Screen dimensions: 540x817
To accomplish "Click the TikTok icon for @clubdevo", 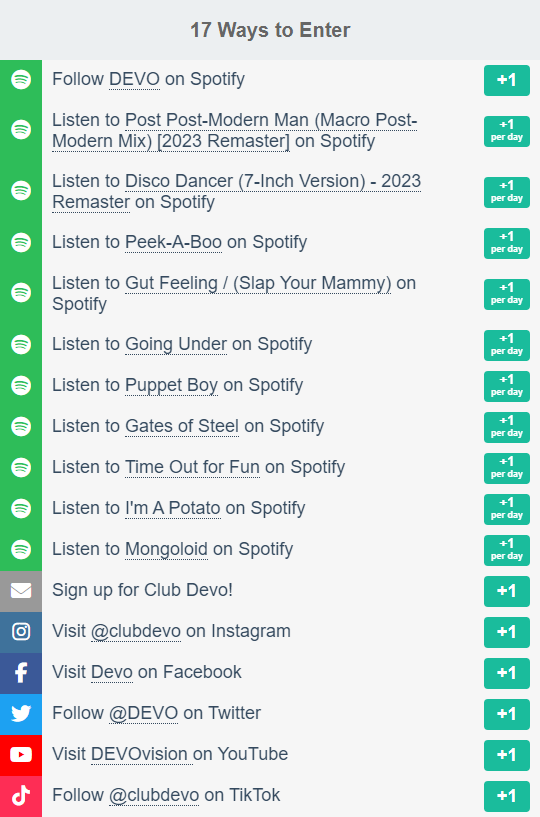I will [x=21, y=796].
